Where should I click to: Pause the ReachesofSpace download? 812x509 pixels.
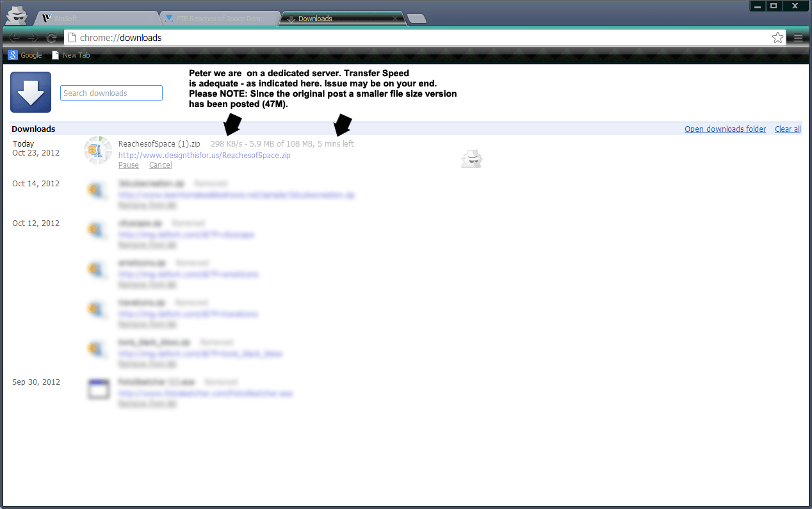[x=128, y=165]
